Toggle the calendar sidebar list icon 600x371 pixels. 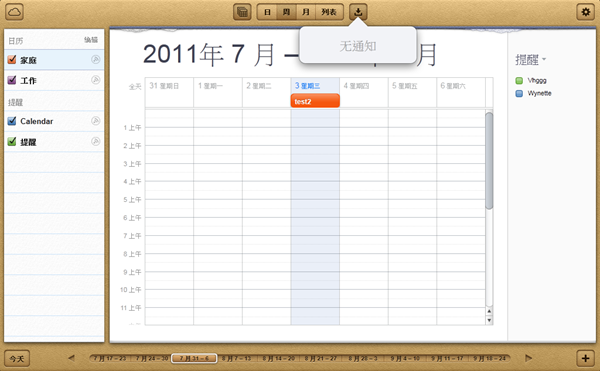click(242, 12)
